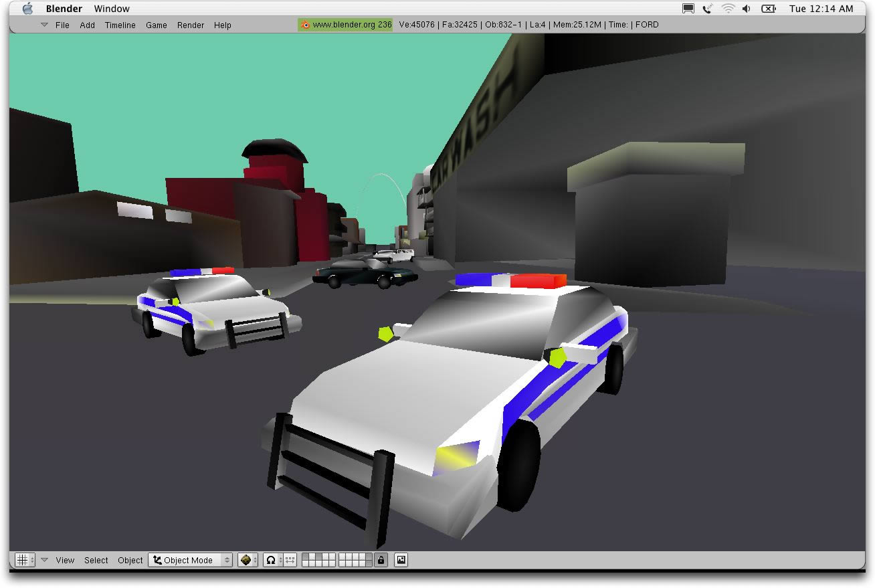Click the Select menu in 3D view header
The width and height of the screenshot is (875, 588).
tap(96, 560)
